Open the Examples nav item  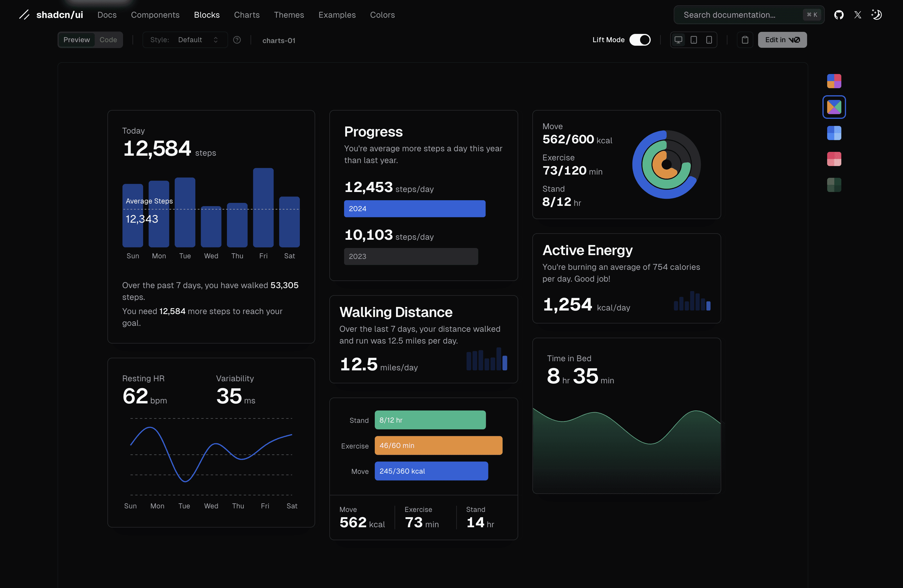click(x=337, y=15)
